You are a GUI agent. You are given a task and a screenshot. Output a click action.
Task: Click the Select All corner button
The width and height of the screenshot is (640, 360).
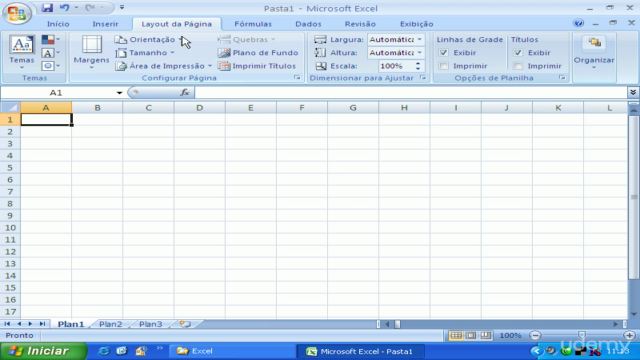pyautogui.click(x=10, y=108)
